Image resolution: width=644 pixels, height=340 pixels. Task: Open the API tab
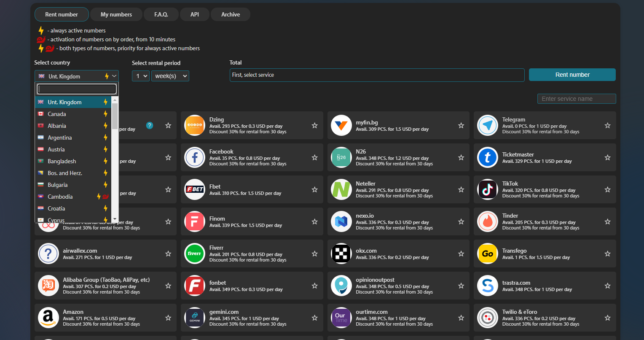click(195, 14)
